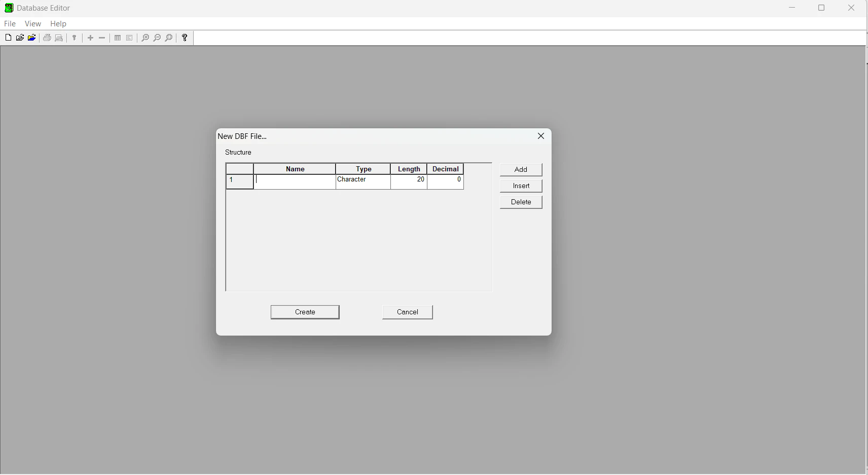The height and width of the screenshot is (475, 868).
Task: Zoom in with the magnifier icon
Action: 146,38
